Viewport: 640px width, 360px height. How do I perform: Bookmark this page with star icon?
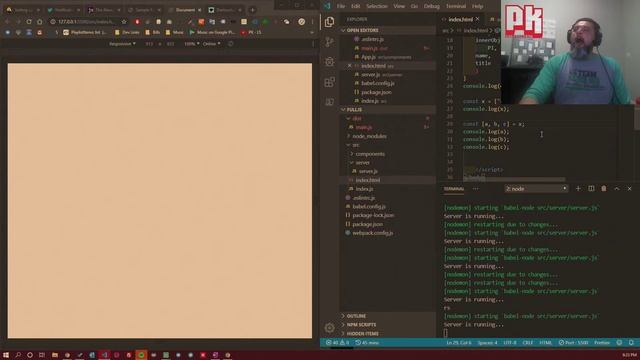[x=124, y=22]
